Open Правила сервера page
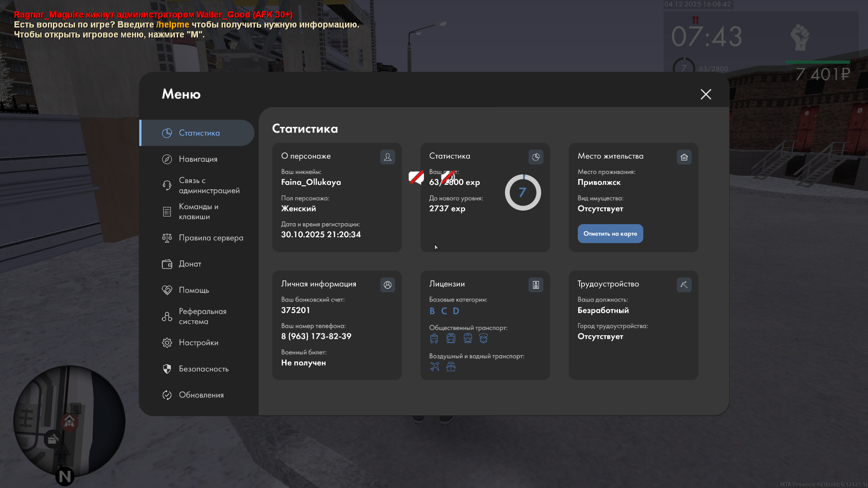Viewport: 868px width, 488px height. (211, 238)
